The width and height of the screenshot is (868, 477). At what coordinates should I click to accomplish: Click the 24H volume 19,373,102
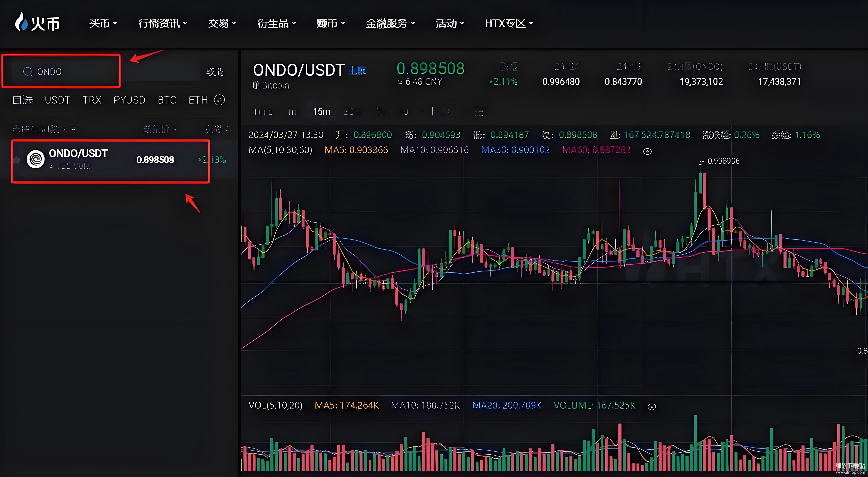pyautogui.click(x=701, y=82)
